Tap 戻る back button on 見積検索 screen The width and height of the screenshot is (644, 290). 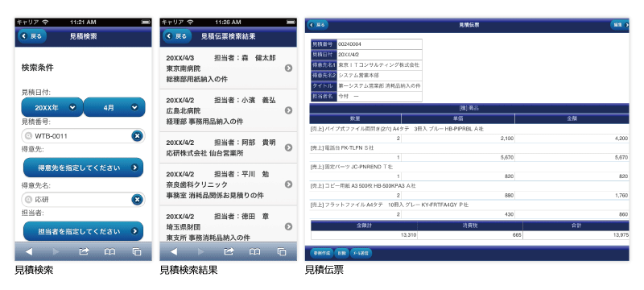[x=31, y=36]
